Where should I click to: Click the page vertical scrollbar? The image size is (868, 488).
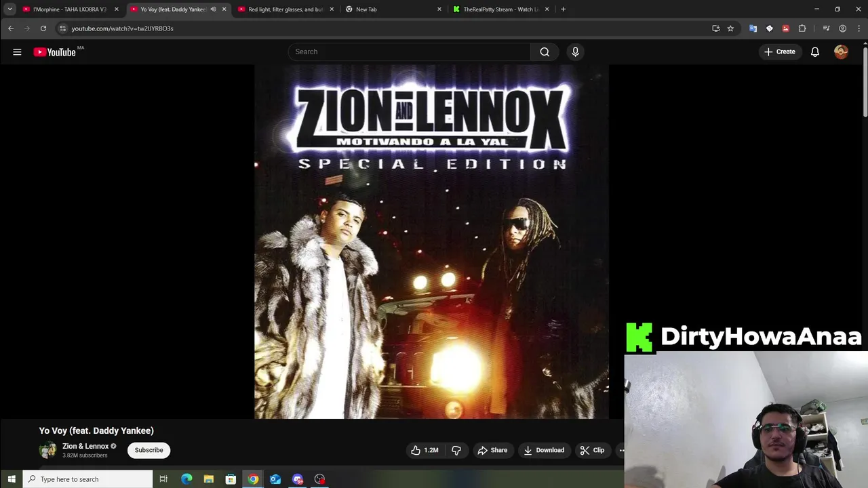click(x=865, y=81)
